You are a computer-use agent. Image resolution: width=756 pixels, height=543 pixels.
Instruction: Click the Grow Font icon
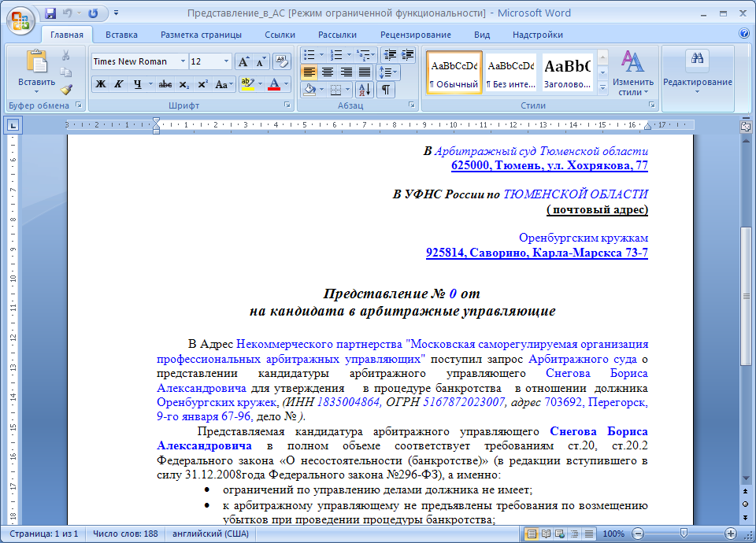243,61
